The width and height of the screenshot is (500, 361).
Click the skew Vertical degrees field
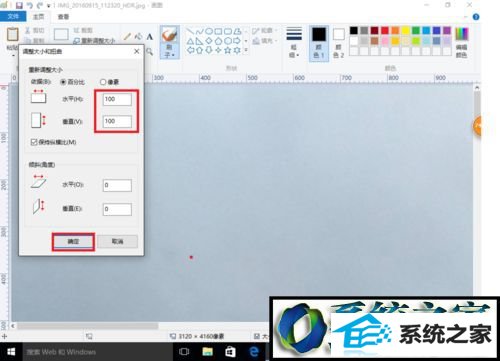pos(117,209)
